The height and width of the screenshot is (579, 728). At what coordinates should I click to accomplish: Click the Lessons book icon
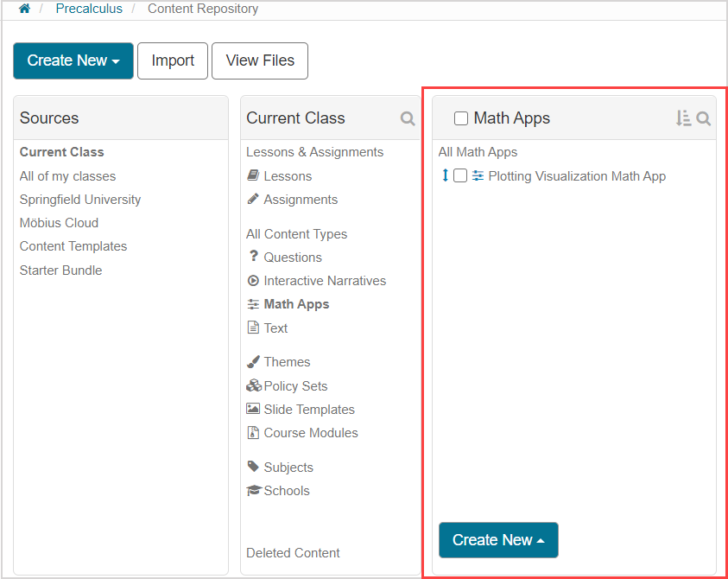coord(253,175)
